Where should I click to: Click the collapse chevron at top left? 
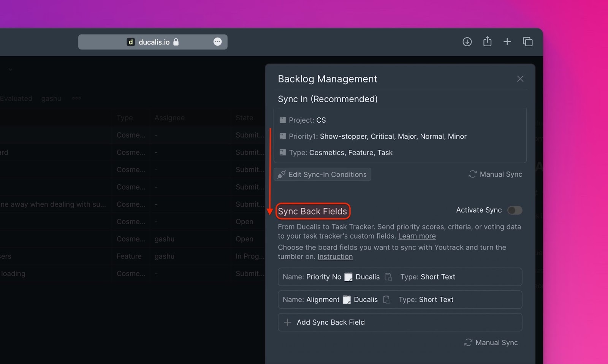[10, 70]
